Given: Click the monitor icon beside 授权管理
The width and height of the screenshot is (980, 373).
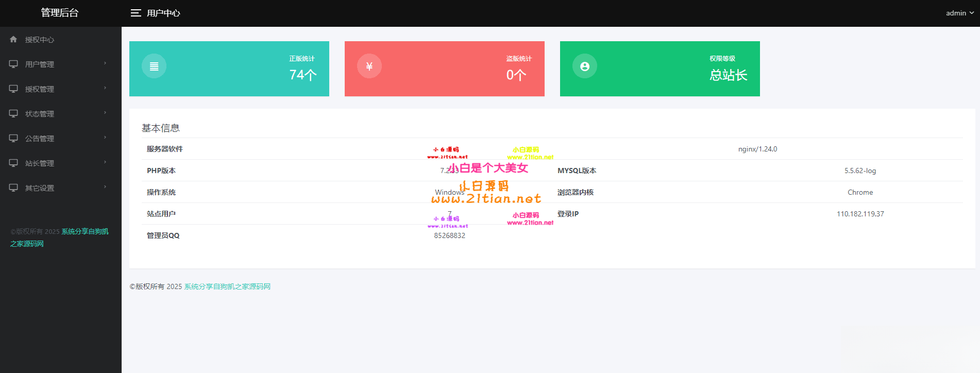Looking at the screenshot, I should 13,89.
